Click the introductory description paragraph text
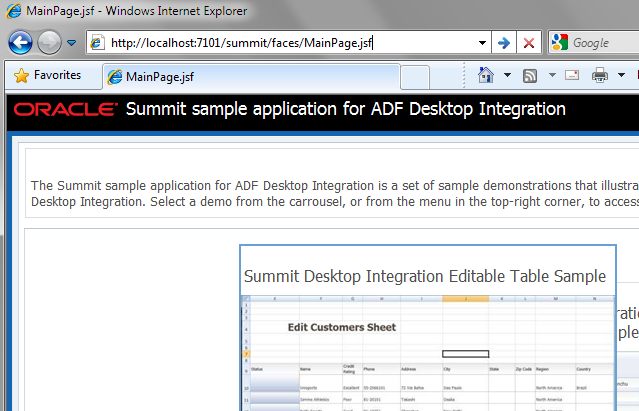 pos(335,193)
